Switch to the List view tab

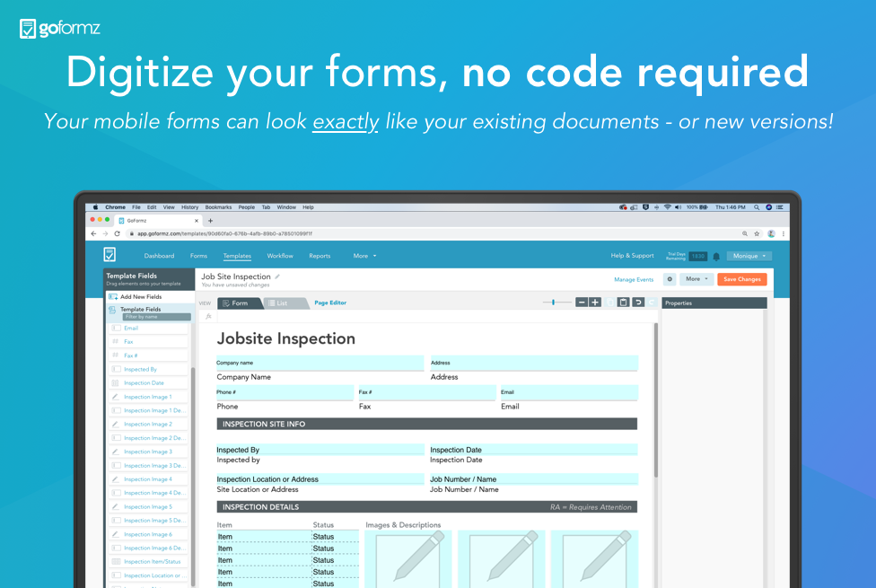coord(285,303)
